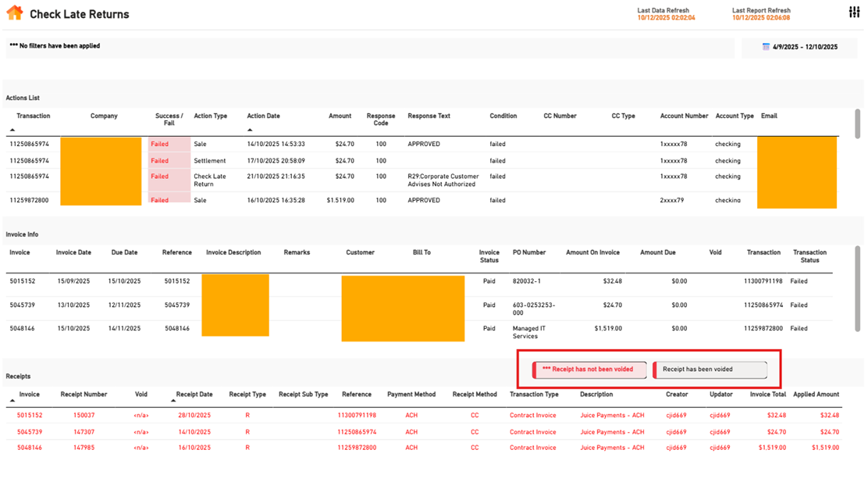Select Last Report Refresh timestamp 10/12/2025 02:06:08
This screenshot has width=868, height=482.
[x=760, y=18]
